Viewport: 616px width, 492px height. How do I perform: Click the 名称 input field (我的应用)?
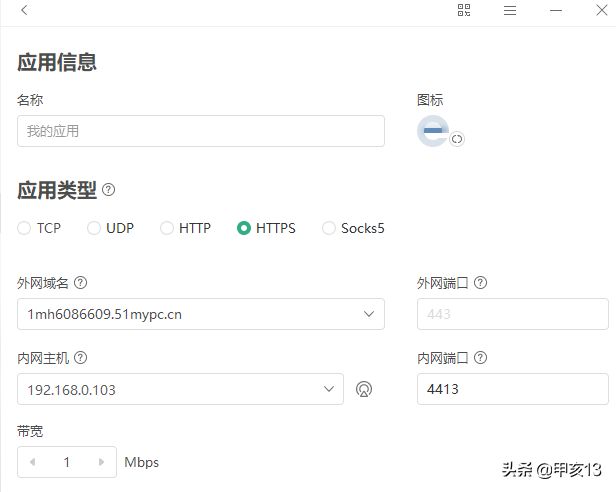pyautogui.click(x=201, y=131)
